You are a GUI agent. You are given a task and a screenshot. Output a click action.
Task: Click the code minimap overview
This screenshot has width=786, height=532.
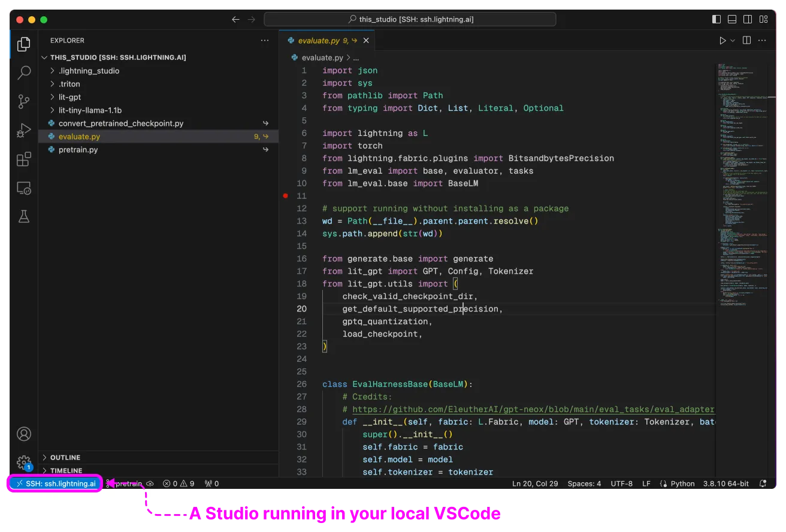[x=743, y=186]
